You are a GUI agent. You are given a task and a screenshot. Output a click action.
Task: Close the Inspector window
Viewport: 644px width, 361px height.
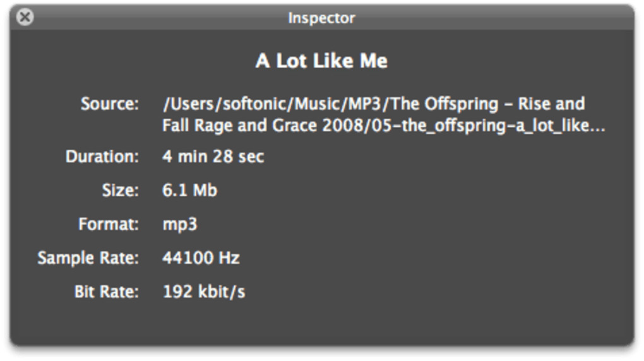click(x=25, y=17)
